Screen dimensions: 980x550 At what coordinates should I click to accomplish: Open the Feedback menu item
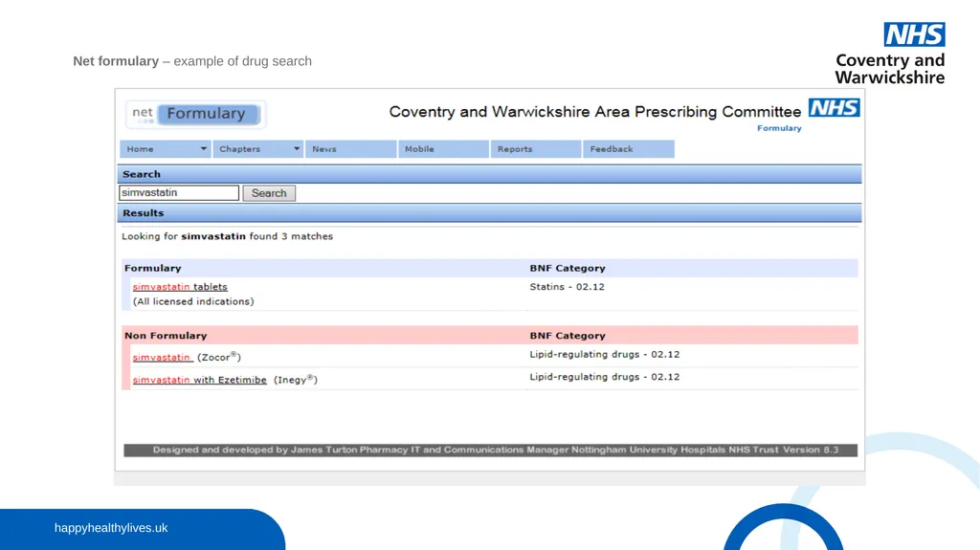coord(628,149)
